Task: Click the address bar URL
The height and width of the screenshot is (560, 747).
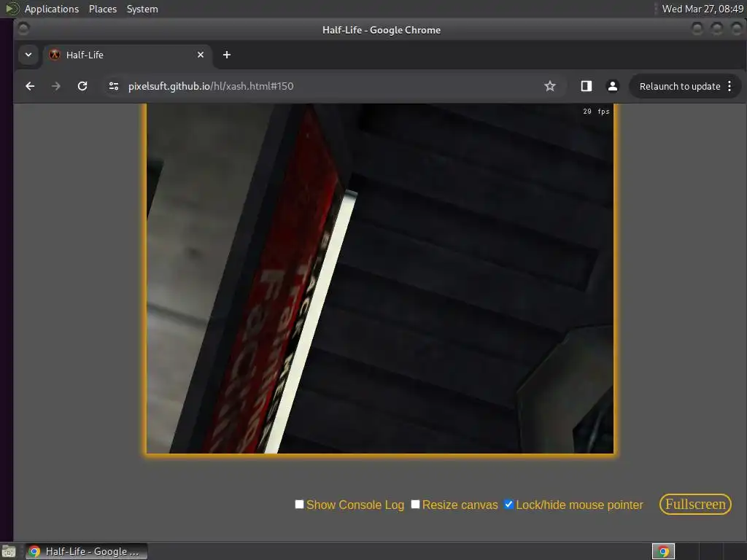Action: pos(211,86)
